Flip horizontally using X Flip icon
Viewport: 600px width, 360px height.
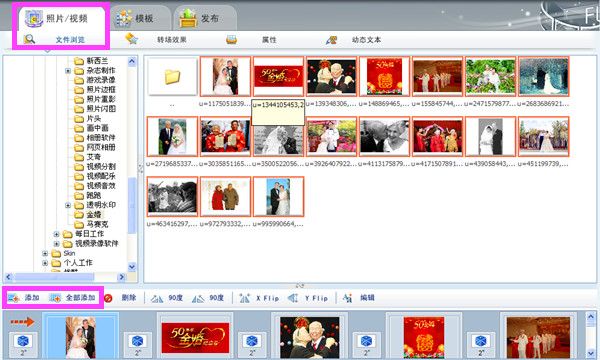click(x=245, y=298)
